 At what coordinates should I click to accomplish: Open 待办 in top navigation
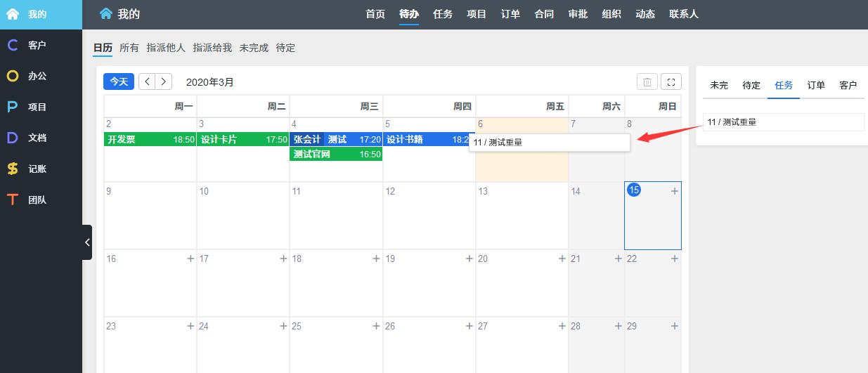coord(409,14)
